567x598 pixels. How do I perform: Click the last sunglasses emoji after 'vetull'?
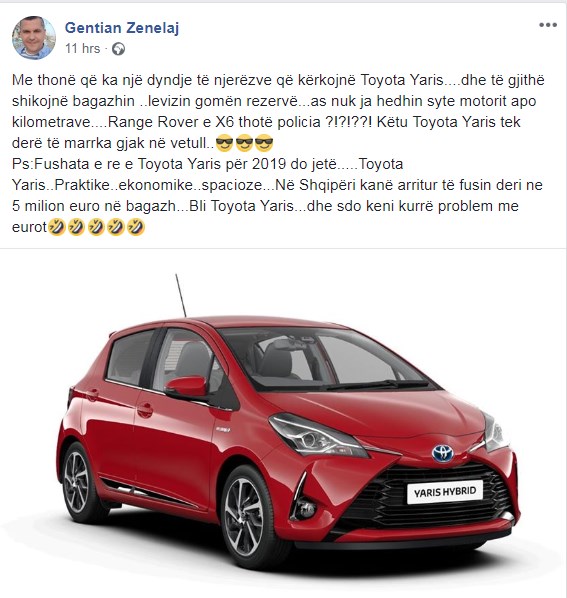[264, 144]
